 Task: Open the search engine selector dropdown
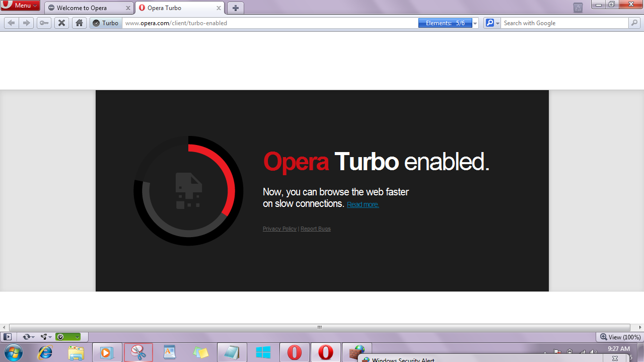pos(492,23)
